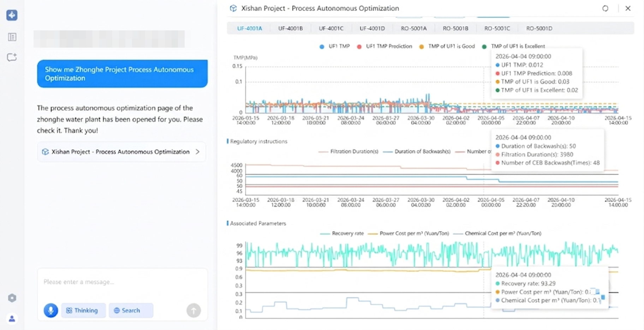Screen dimensions: 644x330
Task: Open Xishan Project link in chat
Action: tap(121, 152)
